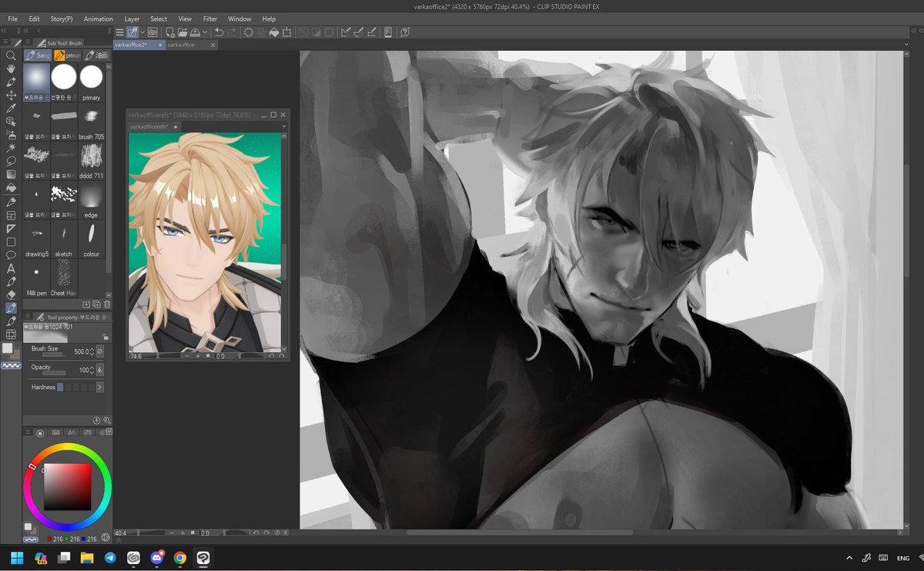
Task: Click the main canvas horizontal scrollbar
Action: pos(520,532)
